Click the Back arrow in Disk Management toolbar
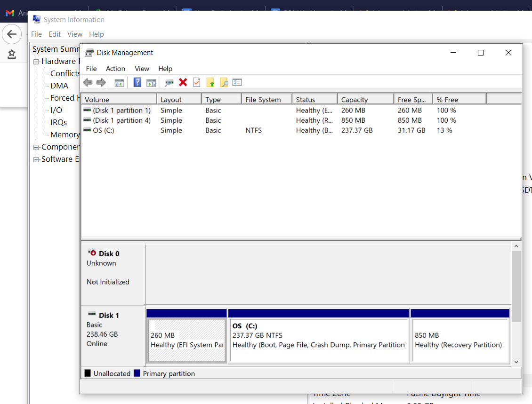Screen dimensions: 532x404 point(88,82)
